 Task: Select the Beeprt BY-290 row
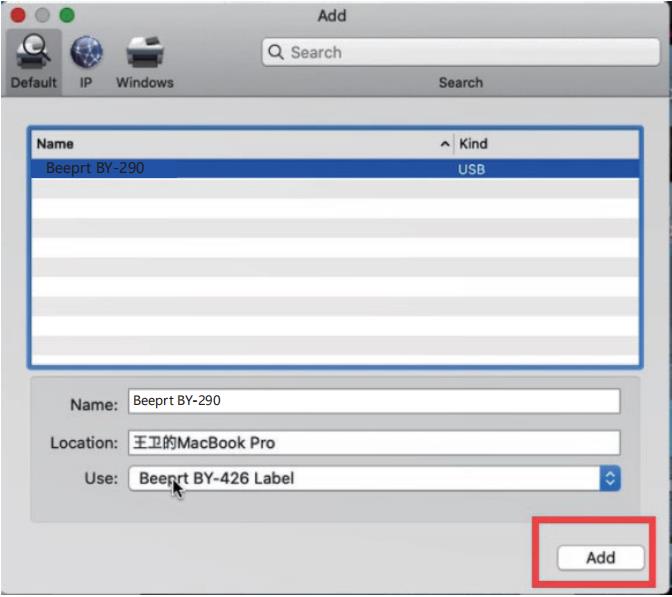coord(335,168)
